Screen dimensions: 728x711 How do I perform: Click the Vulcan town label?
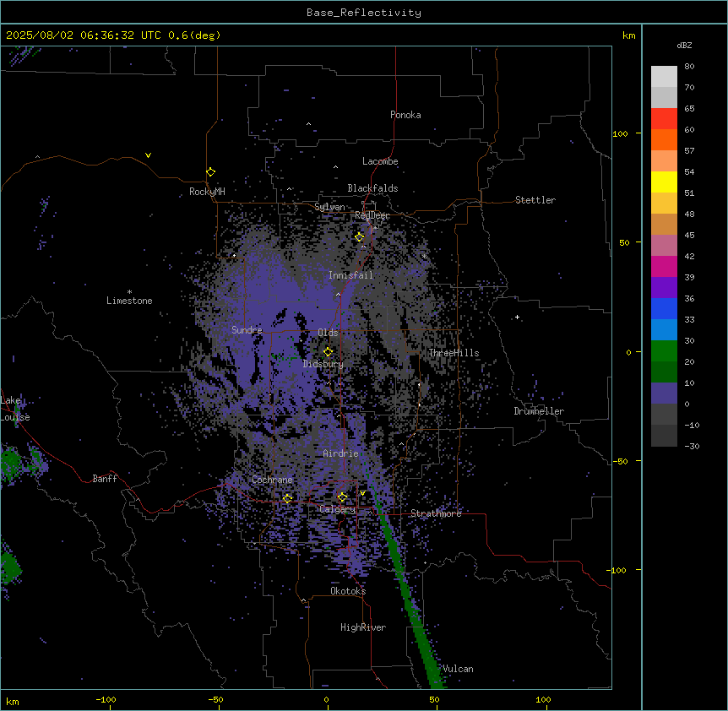[459, 669]
